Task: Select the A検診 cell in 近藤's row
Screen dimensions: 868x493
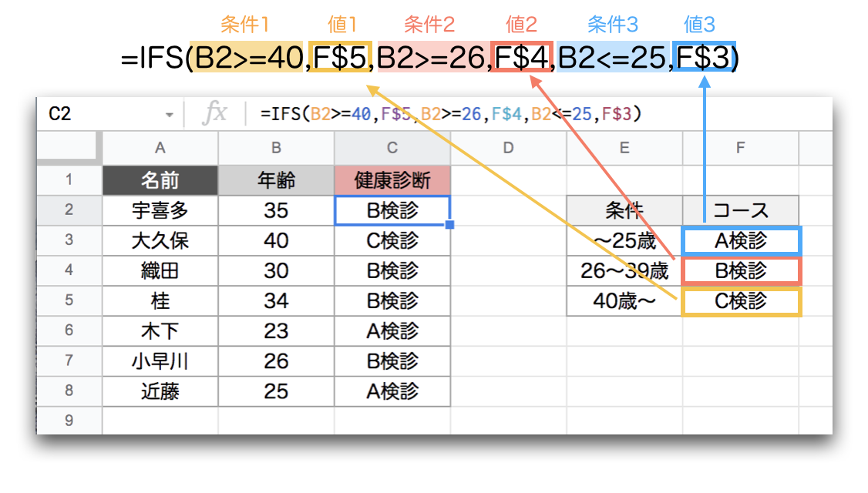Action: coord(392,391)
